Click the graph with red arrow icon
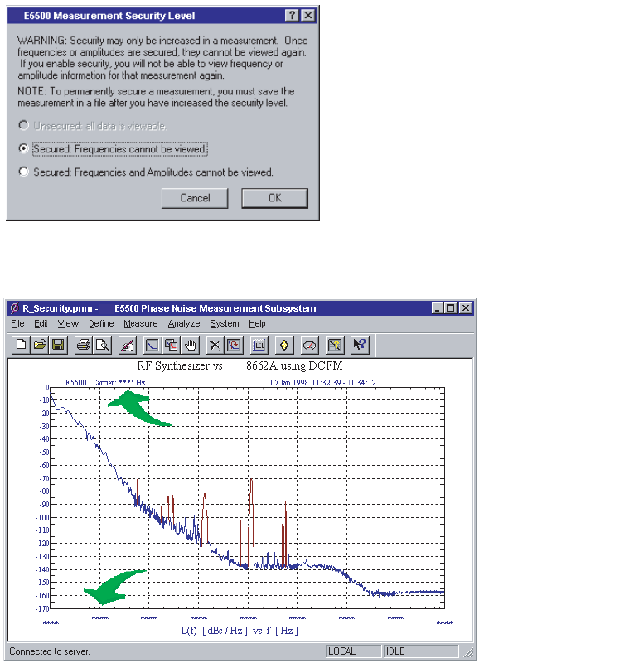This screenshot has width=644, height=663. (x=234, y=345)
